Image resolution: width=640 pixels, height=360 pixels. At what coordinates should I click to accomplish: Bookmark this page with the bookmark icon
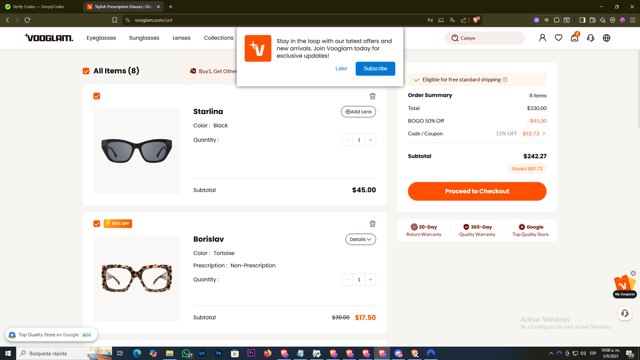pyautogui.click(x=115, y=20)
